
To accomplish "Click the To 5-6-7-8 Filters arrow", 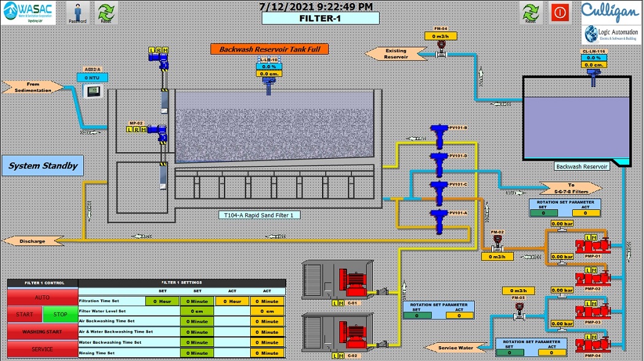I will [572, 188].
